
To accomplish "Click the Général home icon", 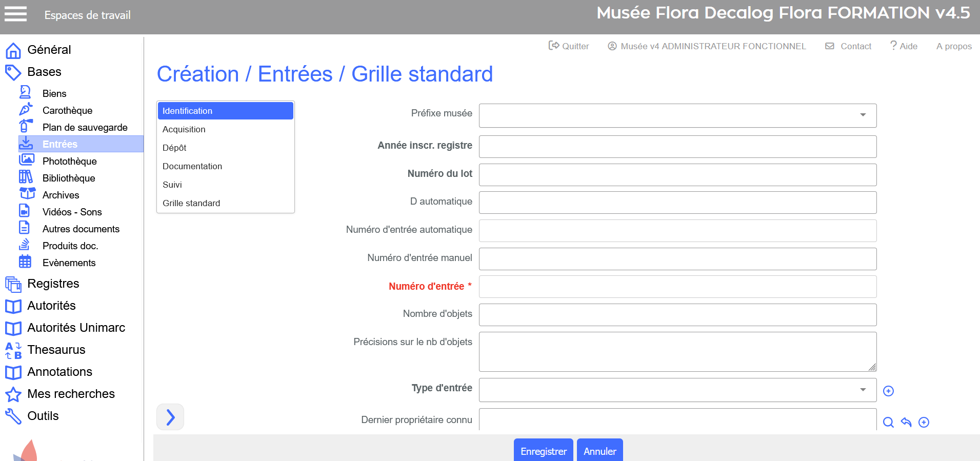I will tap(13, 50).
